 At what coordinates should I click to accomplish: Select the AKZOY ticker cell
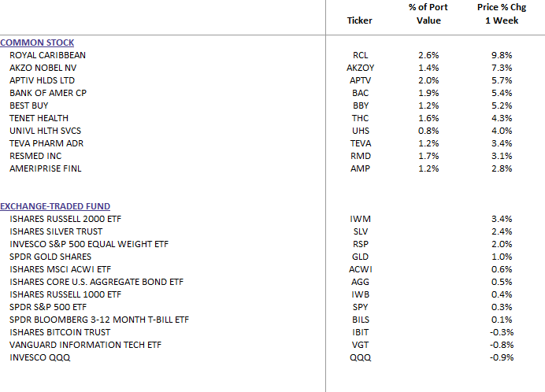pyautogui.click(x=360, y=68)
